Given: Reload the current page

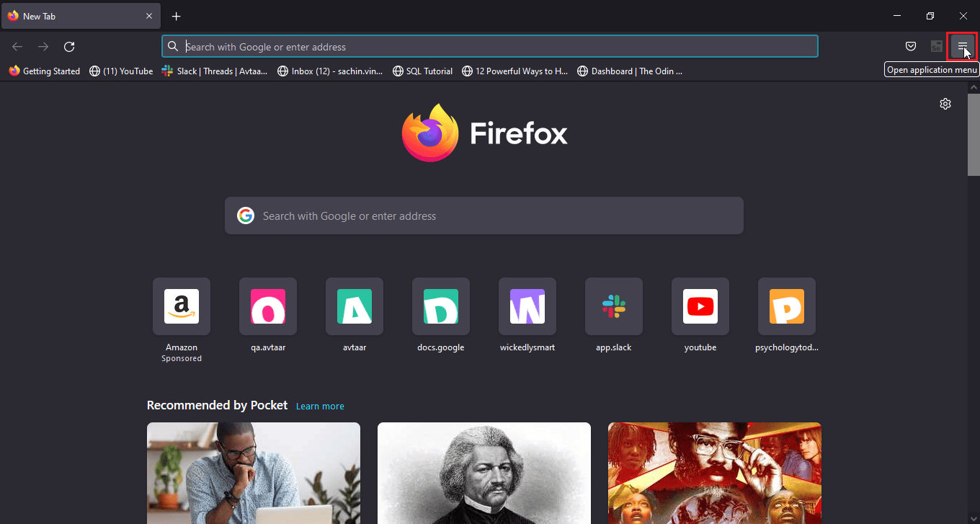Looking at the screenshot, I should click(69, 47).
